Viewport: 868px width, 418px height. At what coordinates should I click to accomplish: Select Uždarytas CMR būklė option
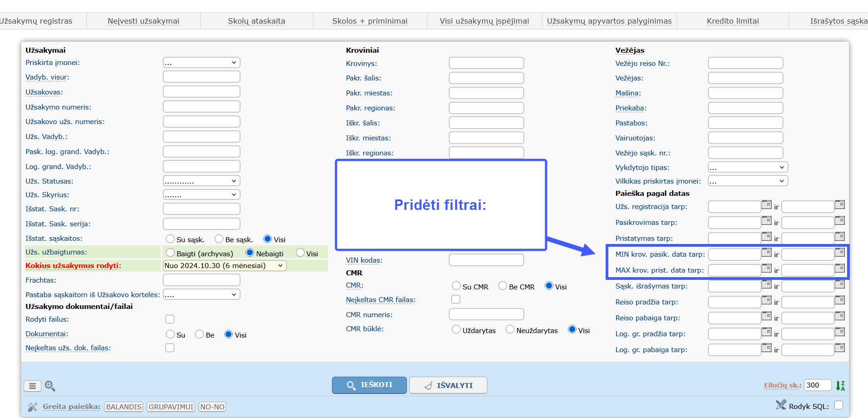[x=457, y=329]
